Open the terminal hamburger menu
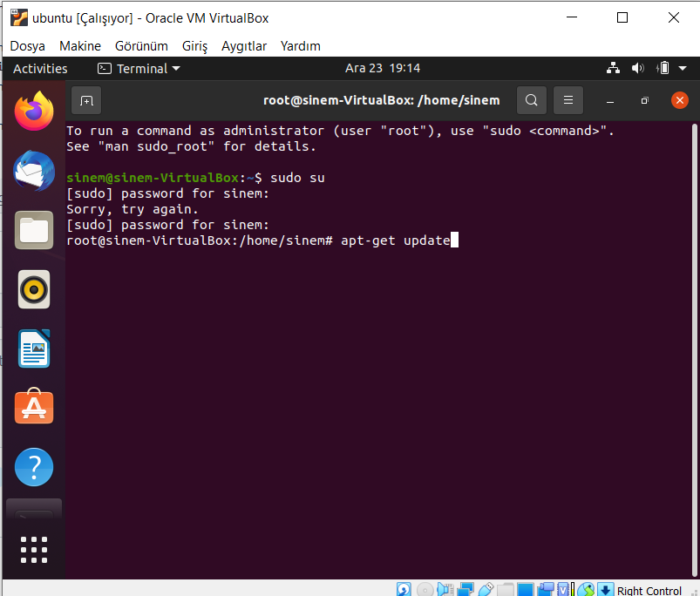This screenshot has height=596, width=700. tap(567, 100)
